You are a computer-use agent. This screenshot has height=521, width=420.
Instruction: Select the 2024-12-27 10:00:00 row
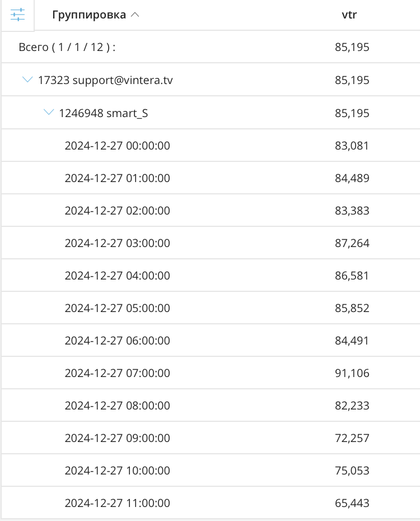[117, 471]
